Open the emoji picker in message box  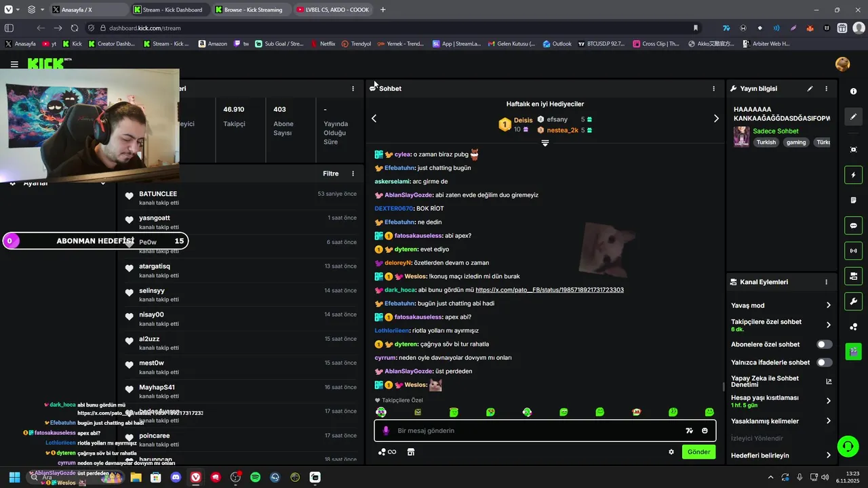pyautogui.click(x=705, y=431)
